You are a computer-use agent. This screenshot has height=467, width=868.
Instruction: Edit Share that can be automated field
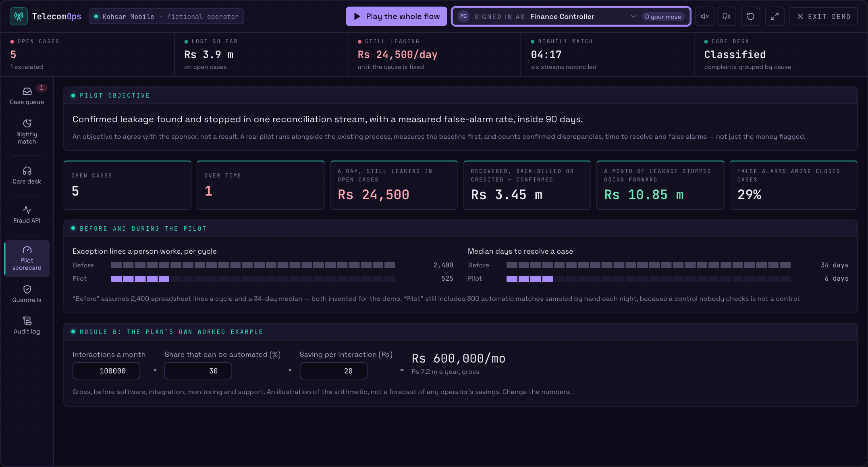tap(198, 371)
